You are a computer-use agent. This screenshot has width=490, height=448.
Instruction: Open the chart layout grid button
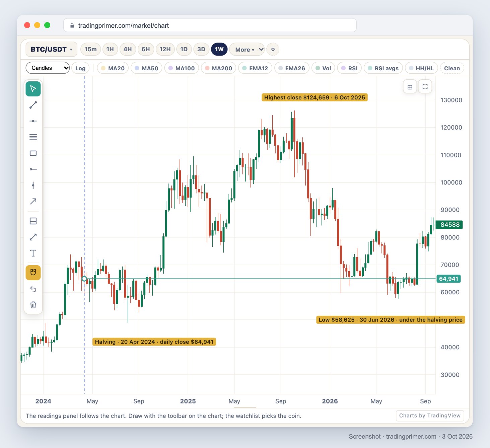coord(410,87)
